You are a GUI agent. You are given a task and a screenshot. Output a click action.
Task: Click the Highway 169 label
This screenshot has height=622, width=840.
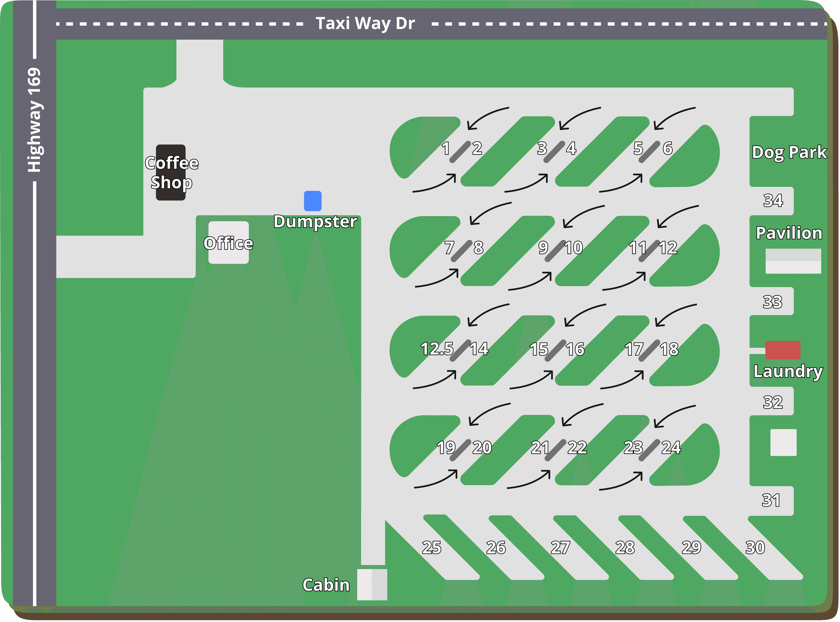[34, 120]
